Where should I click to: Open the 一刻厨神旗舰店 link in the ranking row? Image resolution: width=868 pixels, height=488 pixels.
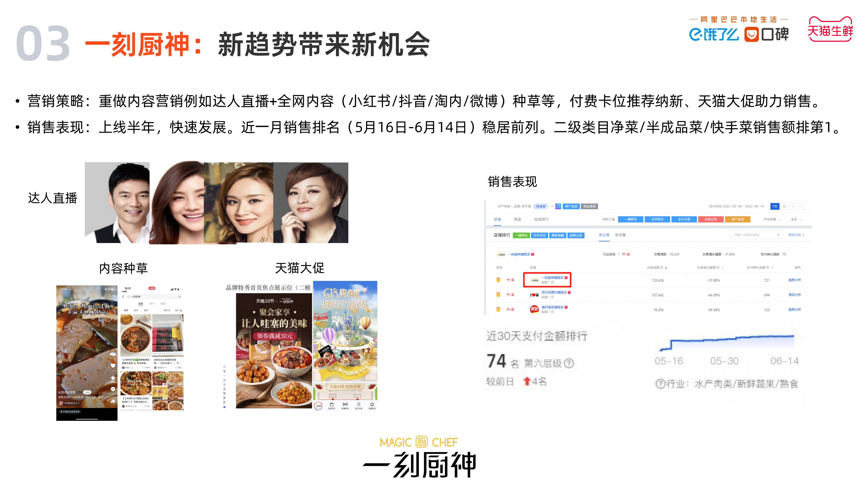(x=552, y=278)
